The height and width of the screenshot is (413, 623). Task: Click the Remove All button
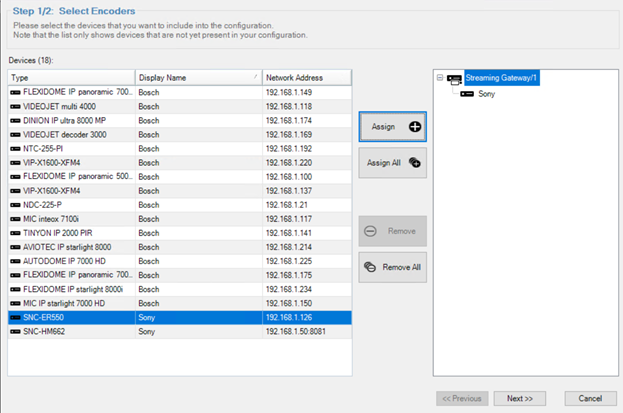[x=392, y=267]
